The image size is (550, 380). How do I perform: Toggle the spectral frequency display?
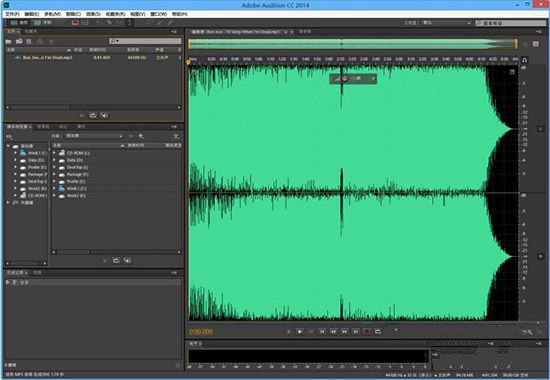(x=75, y=23)
